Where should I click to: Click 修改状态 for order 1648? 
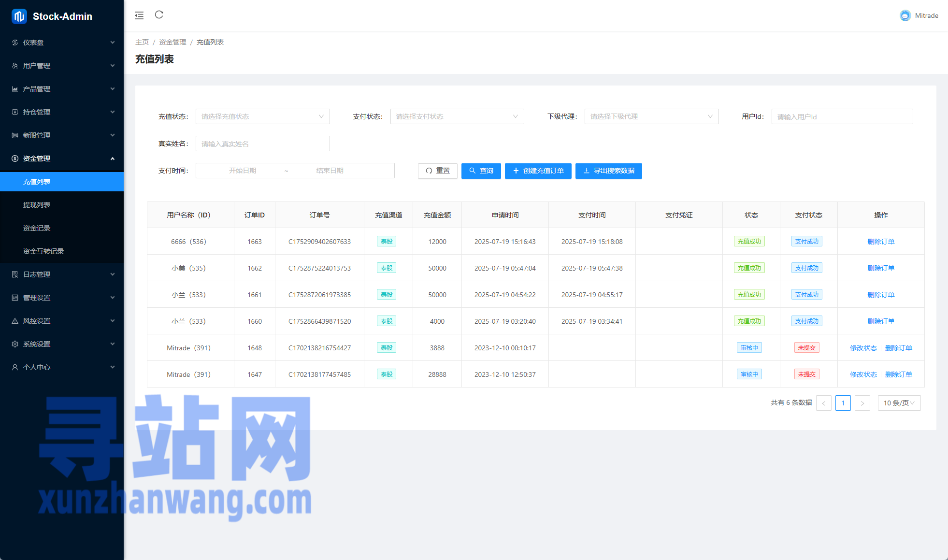[863, 348]
